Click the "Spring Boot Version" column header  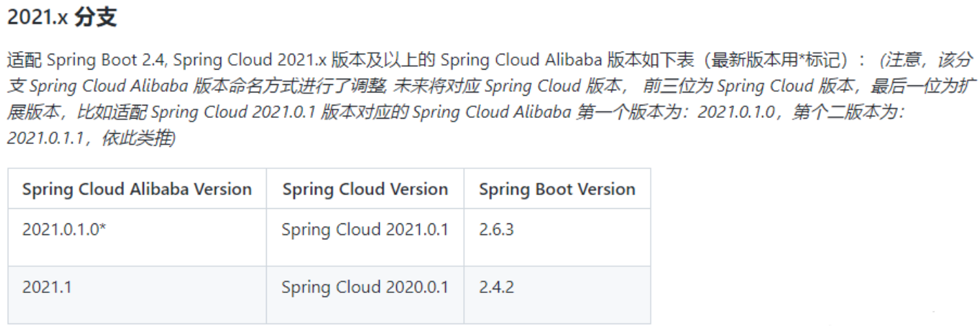pyautogui.click(x=557, y=190)
